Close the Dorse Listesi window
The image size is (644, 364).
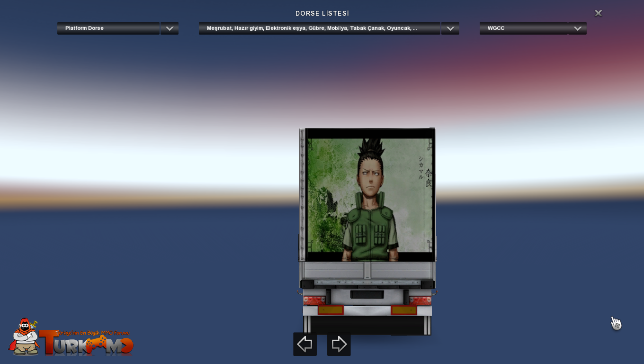point(598,13)
